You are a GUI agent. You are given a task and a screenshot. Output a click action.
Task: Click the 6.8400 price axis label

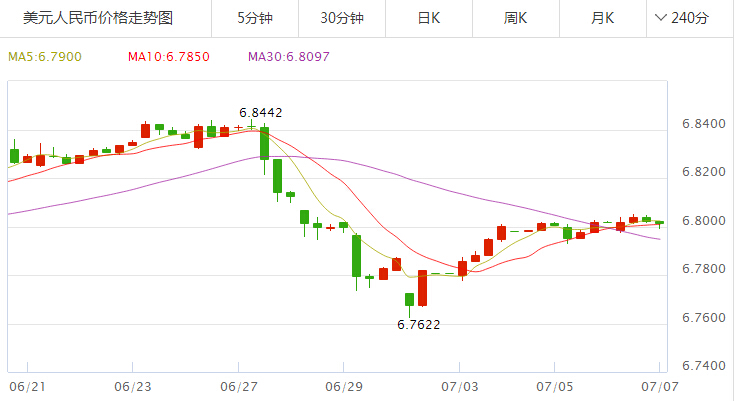tap(702, 125)
